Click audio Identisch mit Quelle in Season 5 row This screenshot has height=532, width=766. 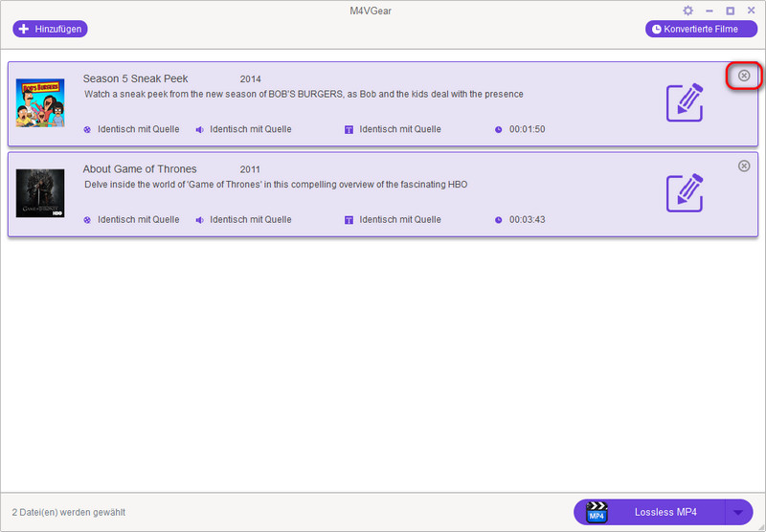click(x=251, y=129)
